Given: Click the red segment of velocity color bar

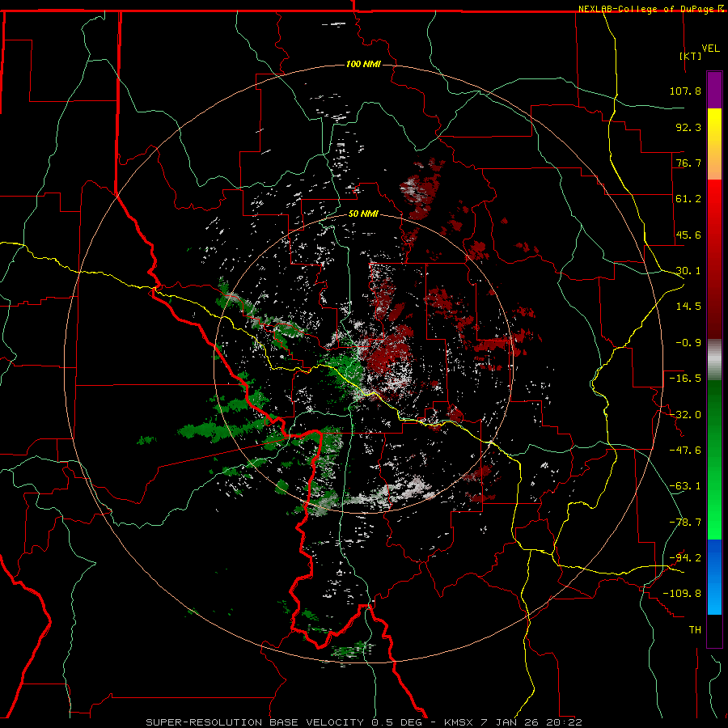Looking at the screenshot, I should (714, 259).
